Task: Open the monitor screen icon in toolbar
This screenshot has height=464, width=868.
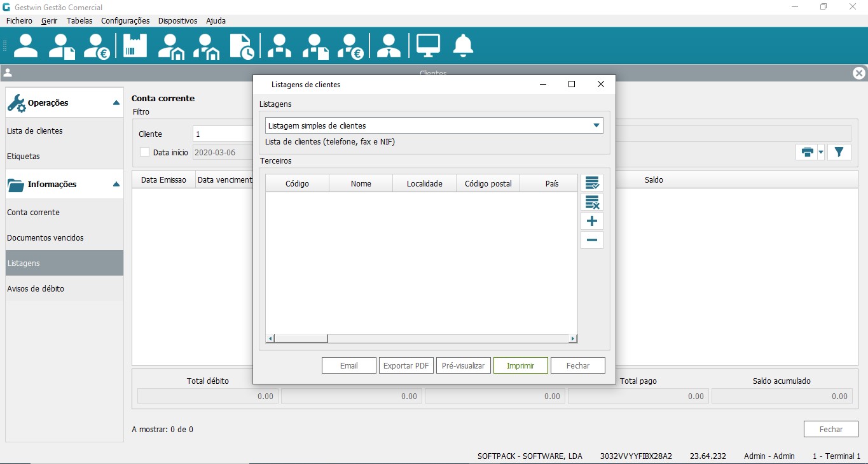Action: point(428,46)
